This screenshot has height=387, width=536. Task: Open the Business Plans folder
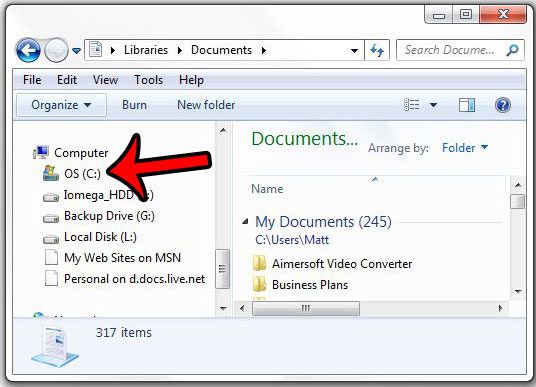click(310, 285)
